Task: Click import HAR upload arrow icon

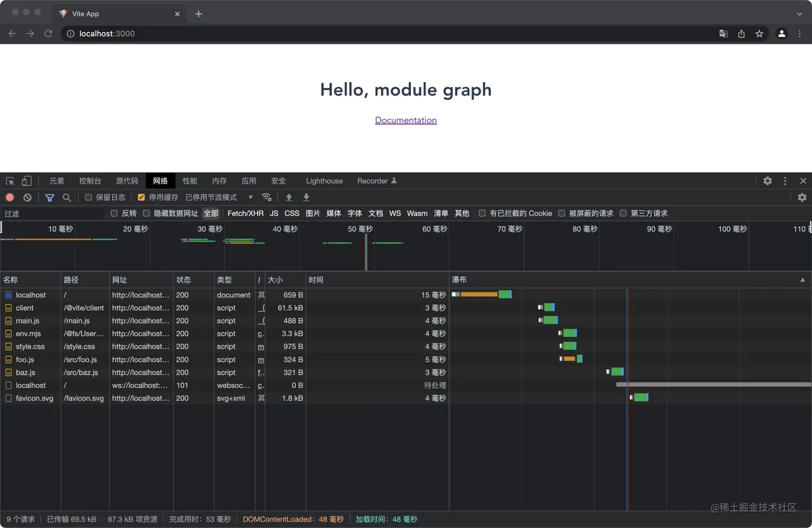Action: pos(289,197)
